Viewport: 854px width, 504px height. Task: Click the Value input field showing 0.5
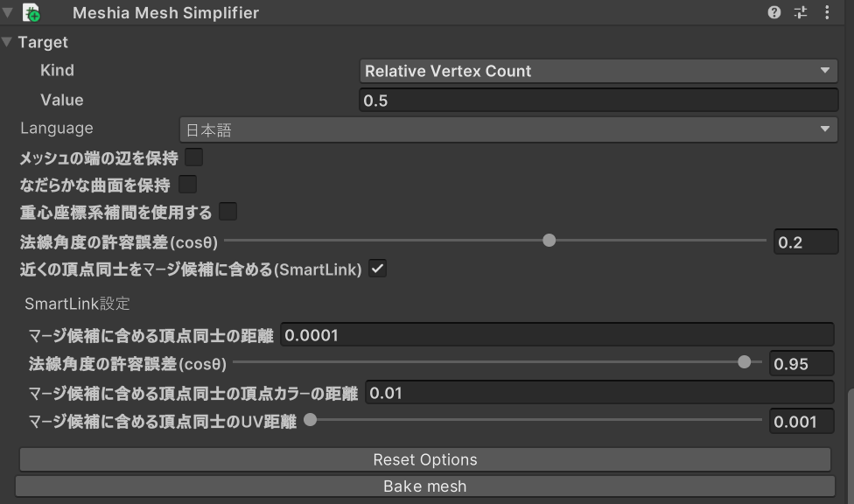598,101
